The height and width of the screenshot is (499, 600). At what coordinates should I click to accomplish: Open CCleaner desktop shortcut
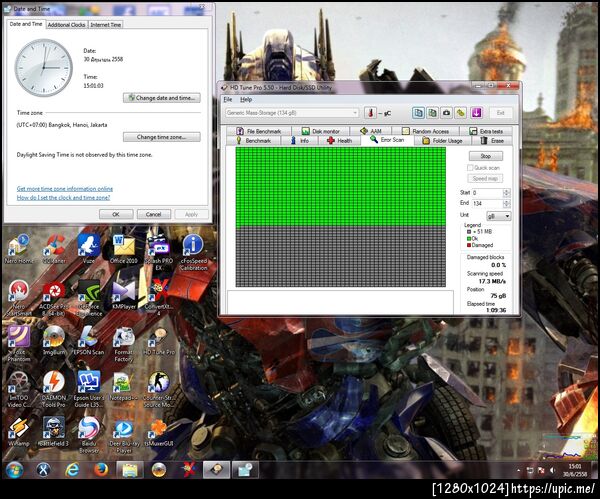54,249
